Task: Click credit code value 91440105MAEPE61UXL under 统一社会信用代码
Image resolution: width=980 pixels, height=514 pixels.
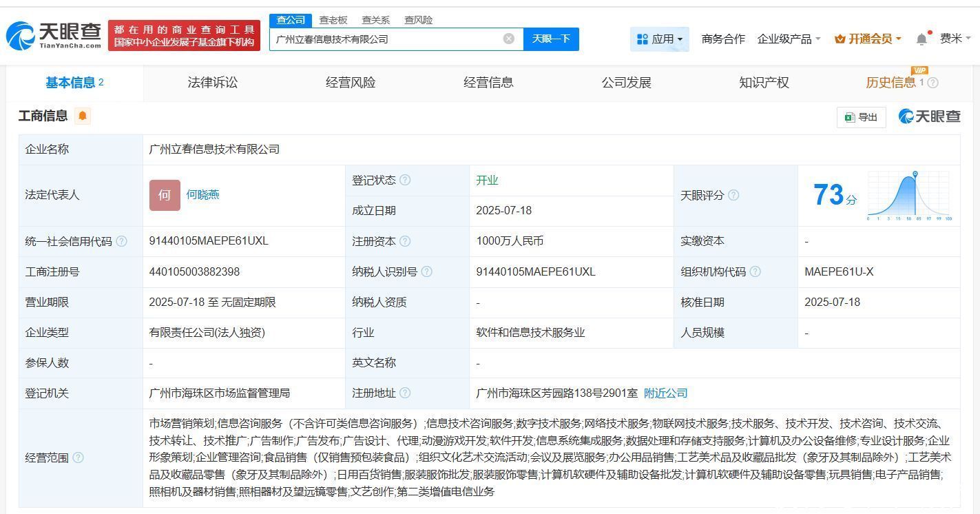Action: click(209, 241)
